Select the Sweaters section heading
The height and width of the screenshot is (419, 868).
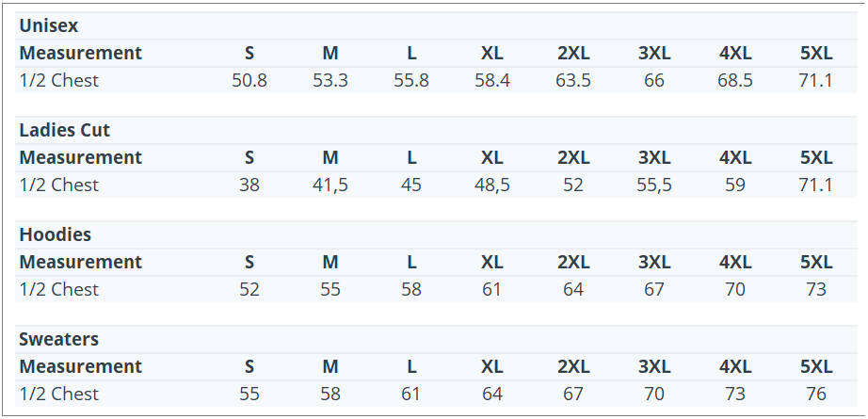58,339
